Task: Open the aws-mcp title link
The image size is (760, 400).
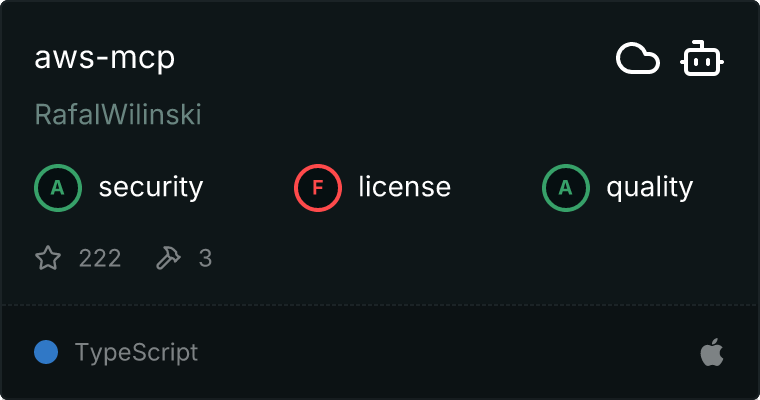Action: [105, 58]
